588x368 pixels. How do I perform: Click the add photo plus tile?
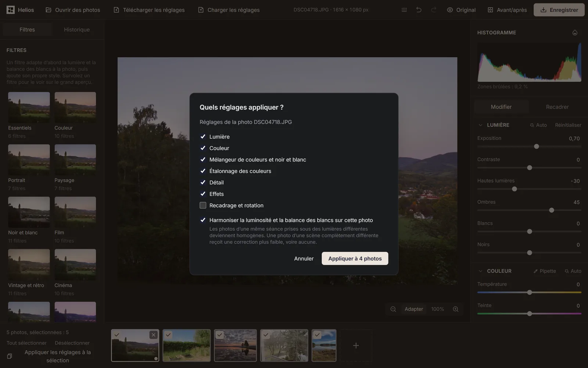(x=356, y=346)
